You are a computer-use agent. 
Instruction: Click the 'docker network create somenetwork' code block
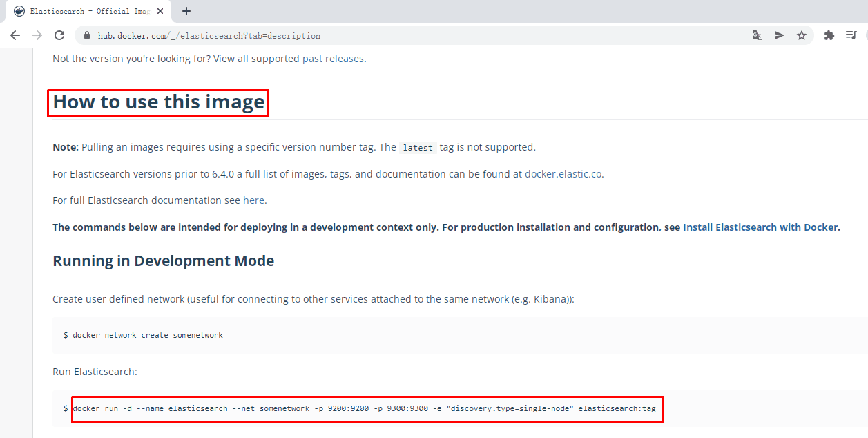(460, 335)
